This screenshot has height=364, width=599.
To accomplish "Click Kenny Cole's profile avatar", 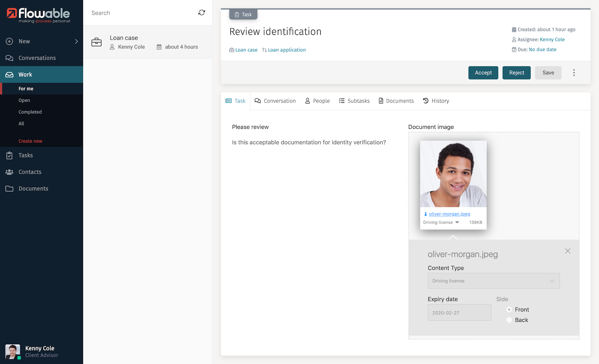I will tap(12, 352).
